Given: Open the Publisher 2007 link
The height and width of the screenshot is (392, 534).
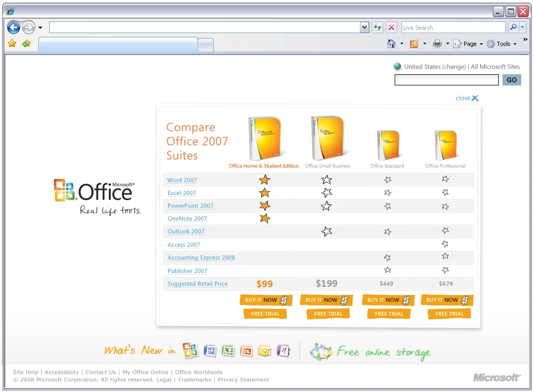Looking at the screenshot, I should coord(187,271).
